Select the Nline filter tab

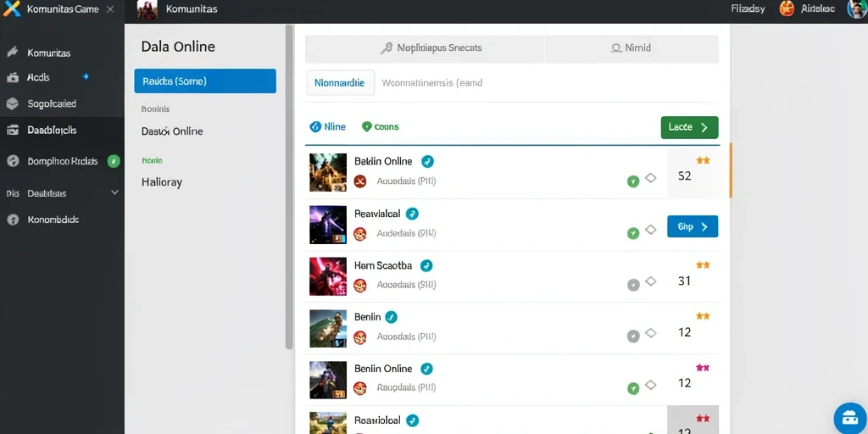328,127
